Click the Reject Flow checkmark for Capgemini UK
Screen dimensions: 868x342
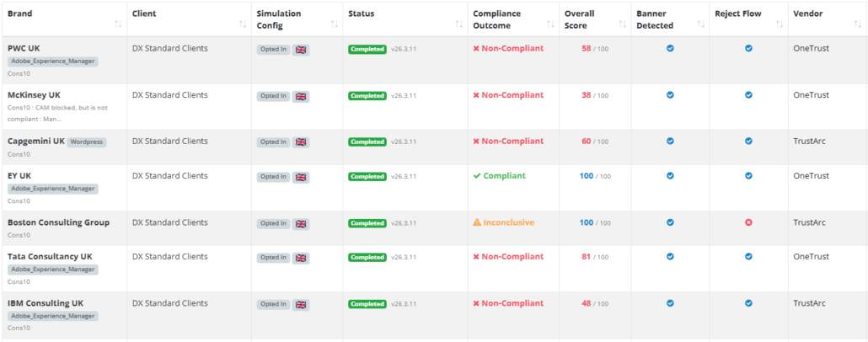tap(748, 142)
